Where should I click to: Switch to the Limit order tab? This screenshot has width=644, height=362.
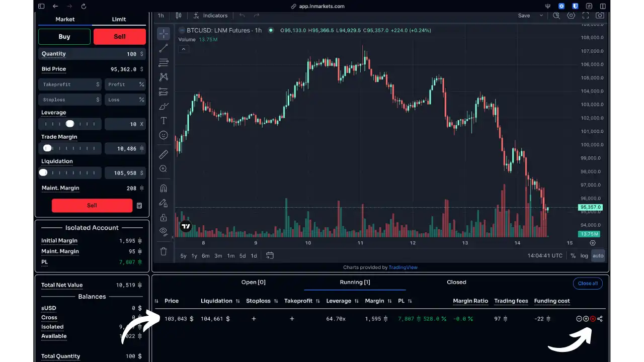[x=119, y=19]
